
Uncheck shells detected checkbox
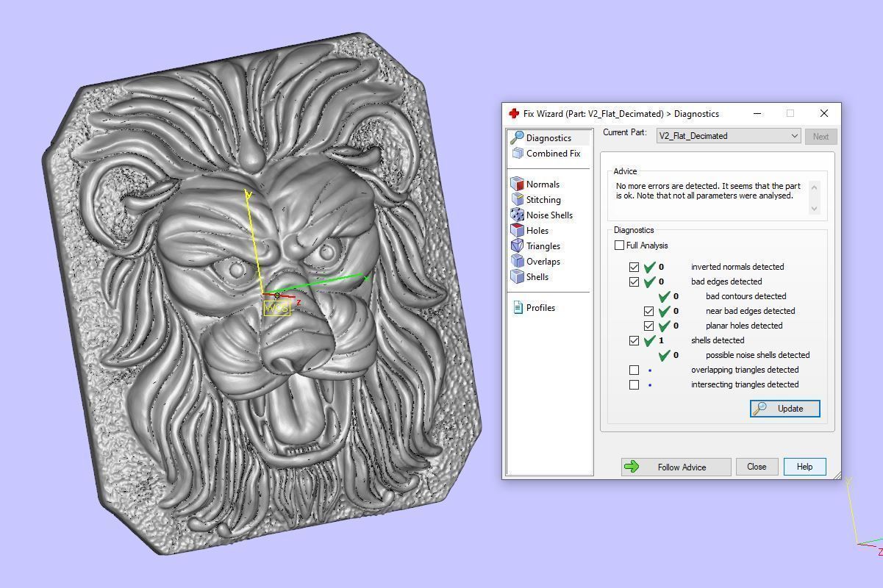(x=634, y=340)
